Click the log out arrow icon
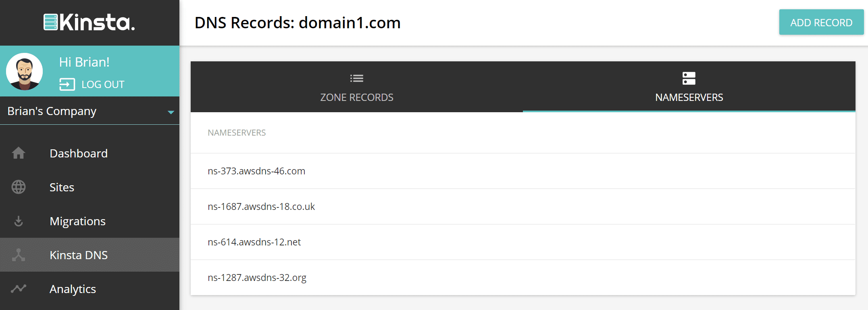 [x=67, y=84]
